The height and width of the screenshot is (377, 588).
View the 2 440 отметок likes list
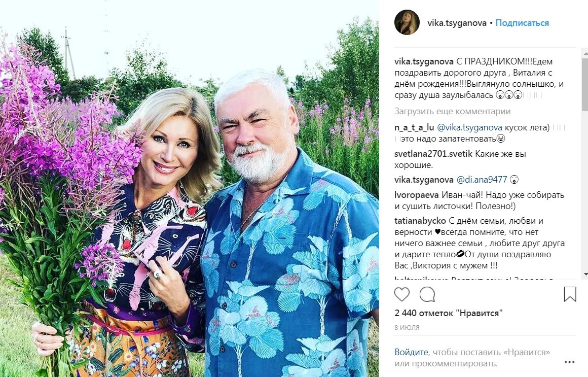click(449, 313)
